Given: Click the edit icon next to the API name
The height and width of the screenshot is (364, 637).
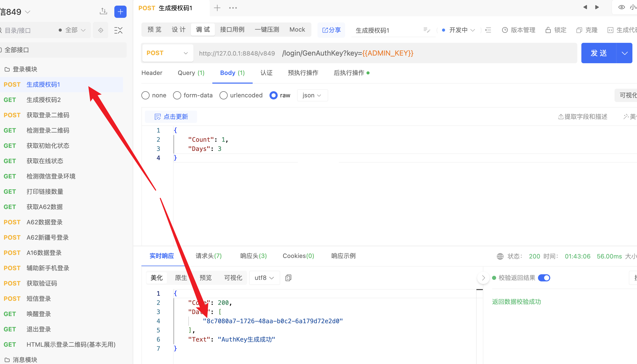Looking at the screenshot, I should tap(426, 30).
